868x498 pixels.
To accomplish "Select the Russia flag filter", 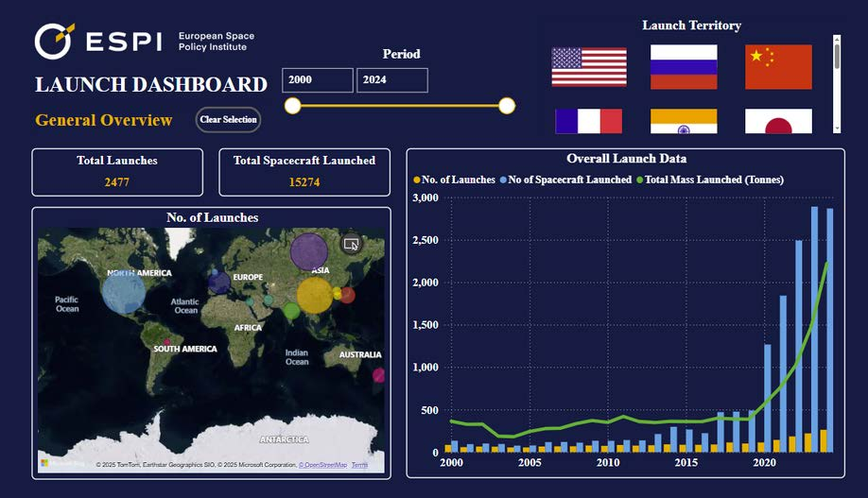I will coord(684,67).
